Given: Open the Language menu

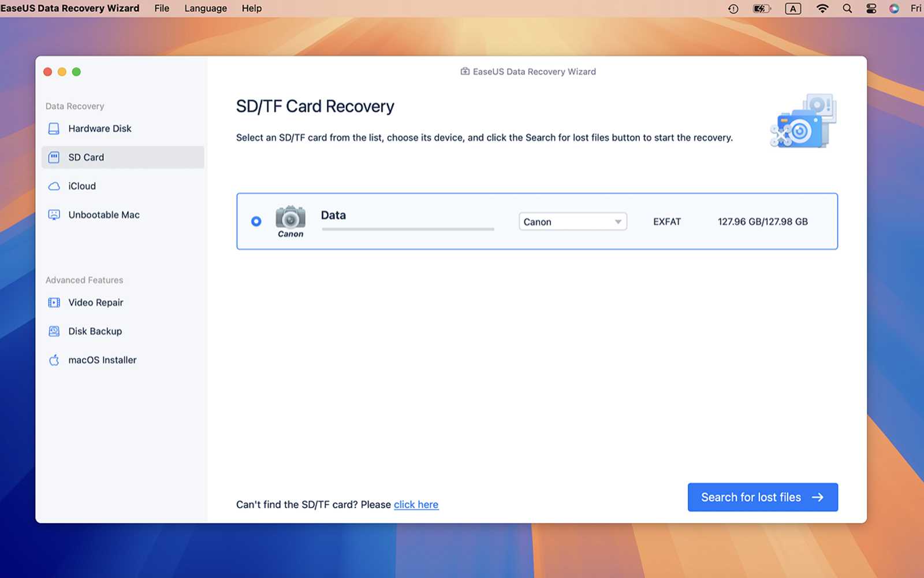Looking at the screenshot, I should click(205, 8).
